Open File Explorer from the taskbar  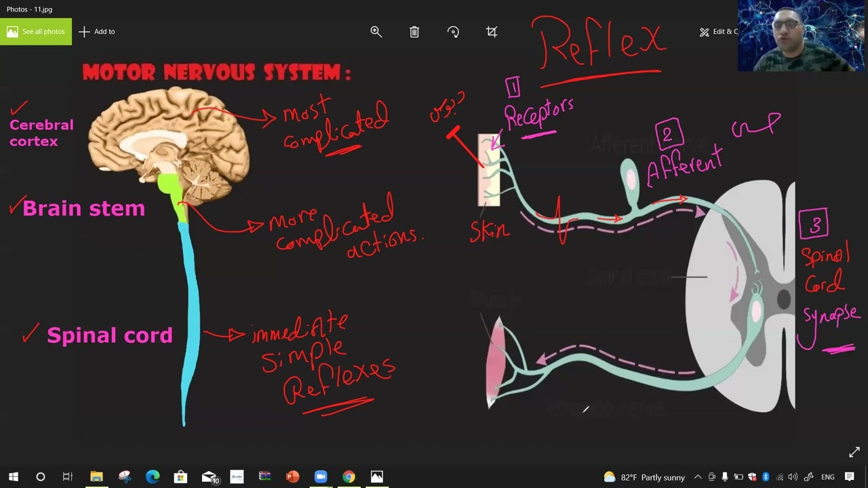pyautogui.click(x=96, y=477)
